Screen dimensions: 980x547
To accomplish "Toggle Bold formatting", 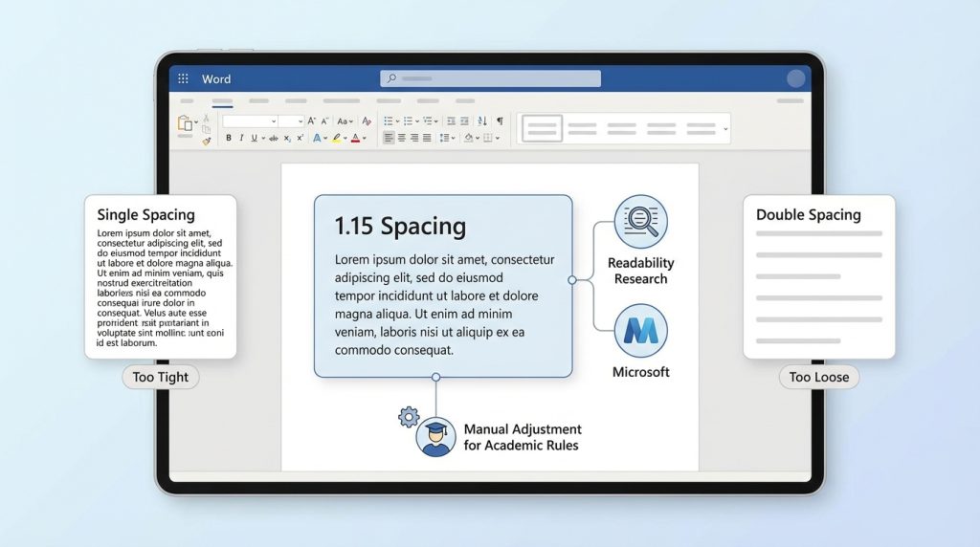I will (x=229, y=138).
